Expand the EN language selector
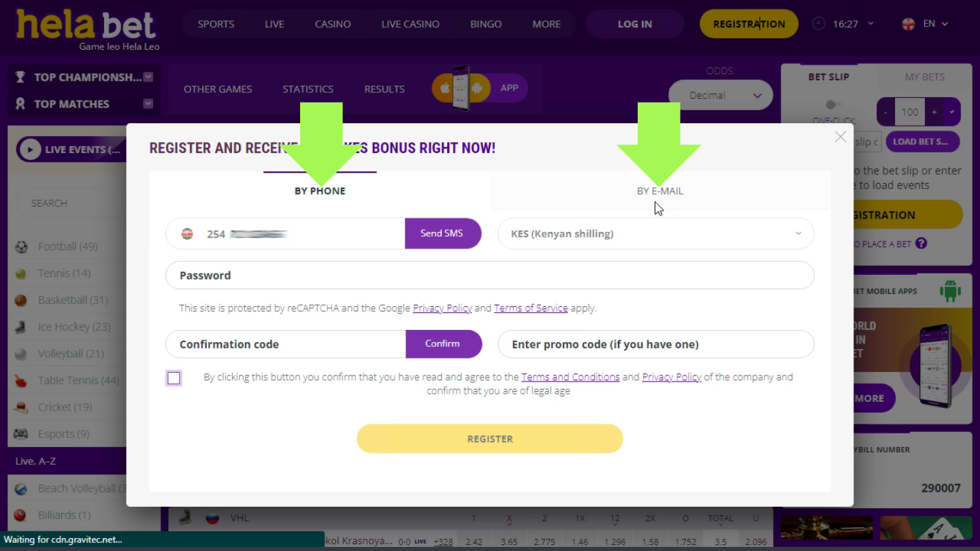This screenshot has height=551, width=980. 925,24
